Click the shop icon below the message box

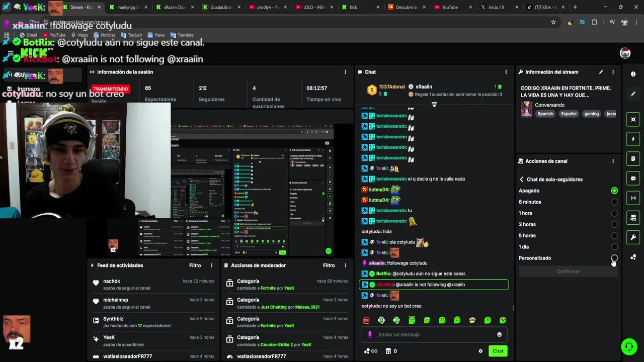[x=388, y=351]
